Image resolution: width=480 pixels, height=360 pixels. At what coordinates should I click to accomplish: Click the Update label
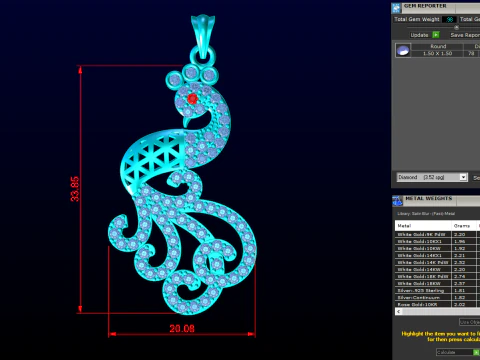[419, 35]
